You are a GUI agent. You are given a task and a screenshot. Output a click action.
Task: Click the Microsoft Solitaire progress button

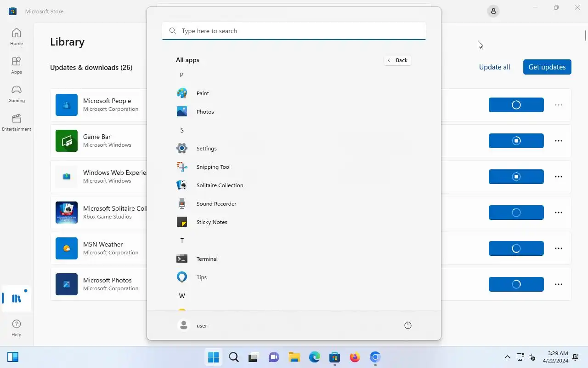tap(516, 213)
